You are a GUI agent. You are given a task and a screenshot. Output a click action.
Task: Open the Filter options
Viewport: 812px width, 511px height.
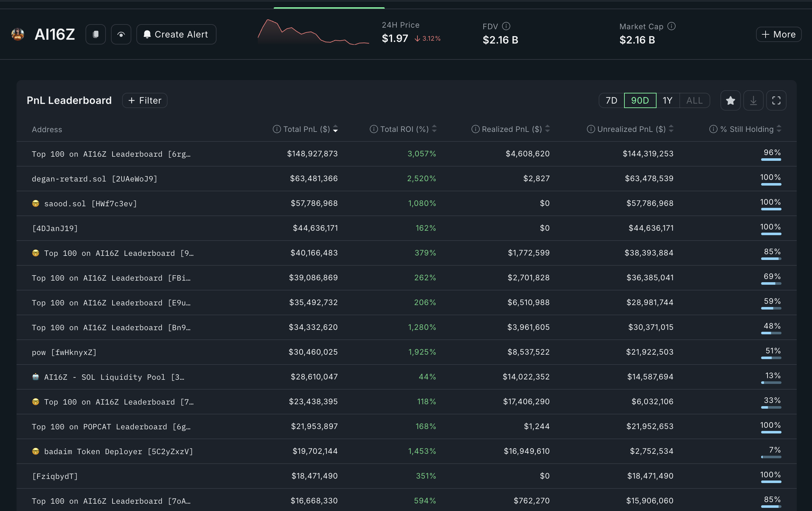pos(144,100)
